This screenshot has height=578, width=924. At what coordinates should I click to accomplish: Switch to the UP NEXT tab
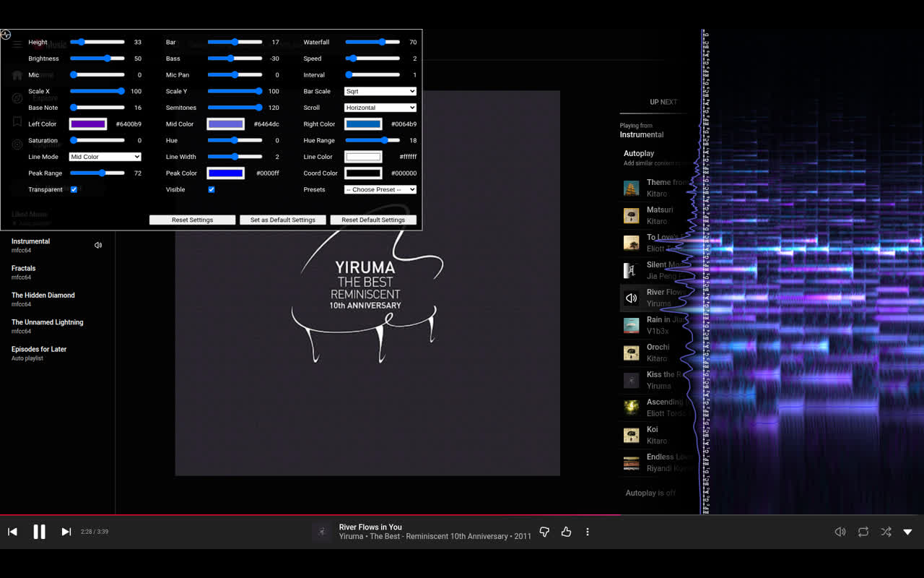coord(663,102)
